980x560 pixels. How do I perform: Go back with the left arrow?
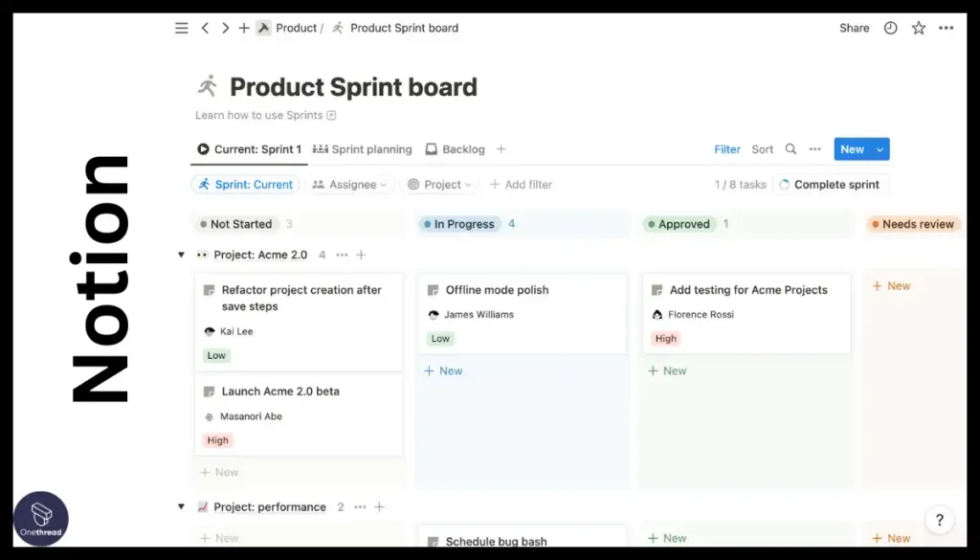click(205, 28)
